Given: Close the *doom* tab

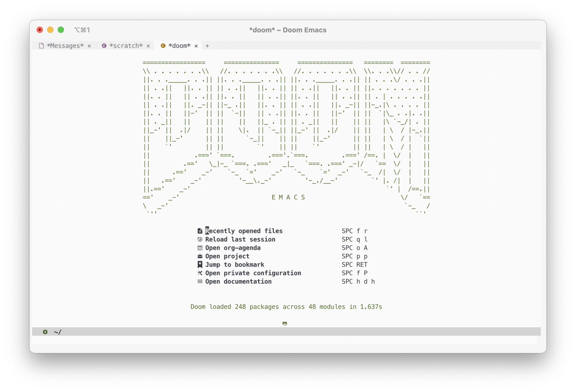Looking at the screenshot, I should point(196,46).
